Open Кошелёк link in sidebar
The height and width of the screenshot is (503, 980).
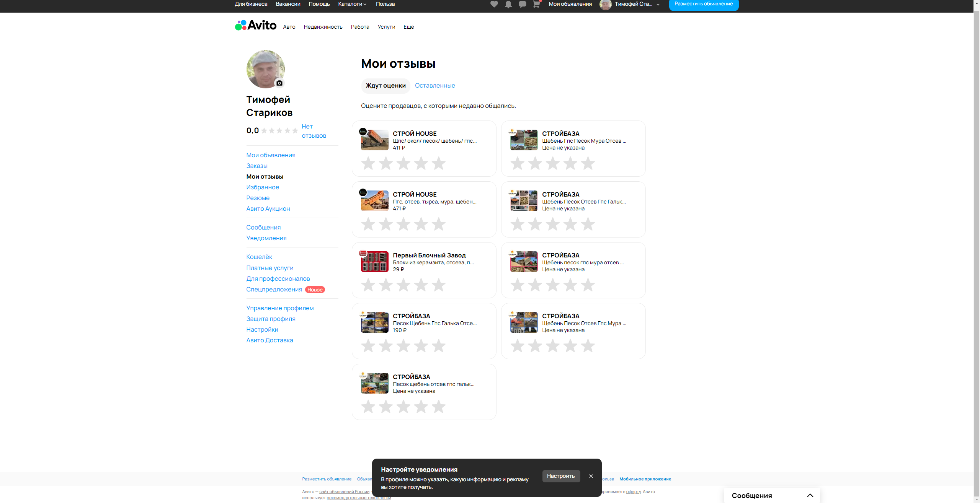coord(259,257)
